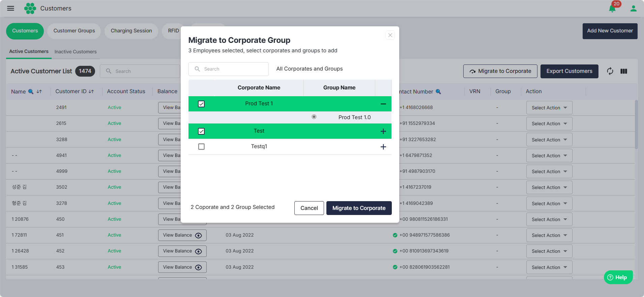644x297 pixels.
Task: Open Select Action for customer 4941
Action: coord(549,156)
